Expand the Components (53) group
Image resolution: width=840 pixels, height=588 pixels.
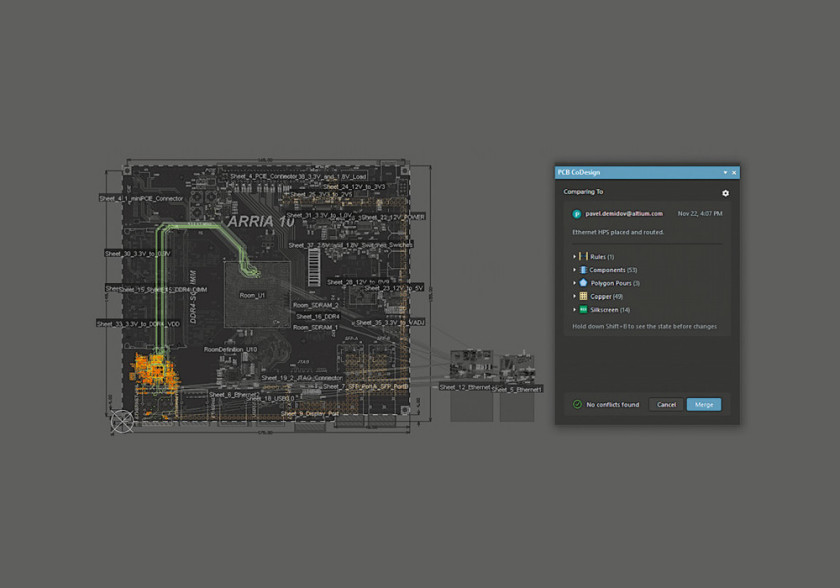point(574,270)
